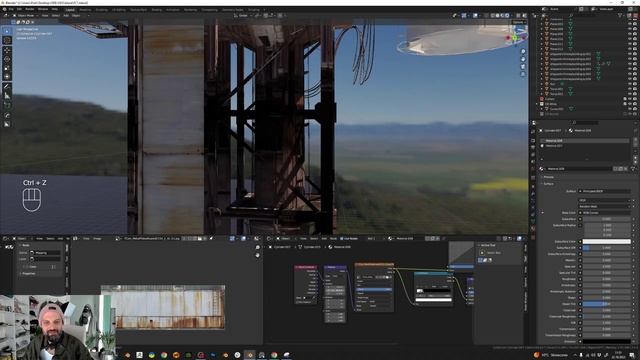640x360 pixels.
Task: Open the Render properties tab
Action: [x=533, y=140]
